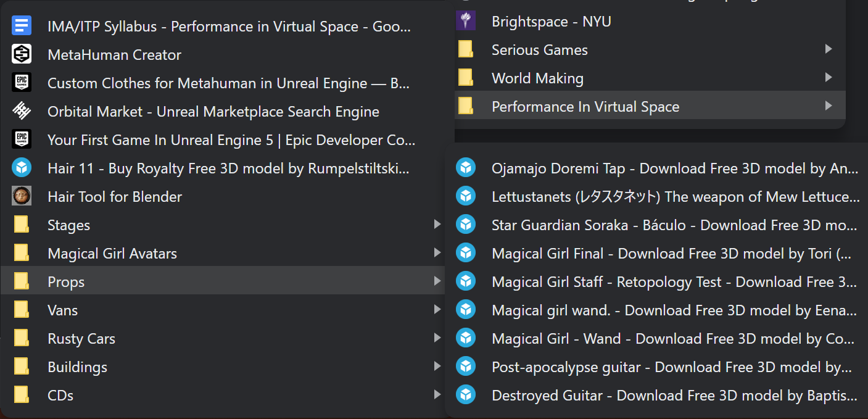The image size is (868, 419).
Task: Click Sketchfab icon beside Lettustanets bookmark
Action: point(466,197)
